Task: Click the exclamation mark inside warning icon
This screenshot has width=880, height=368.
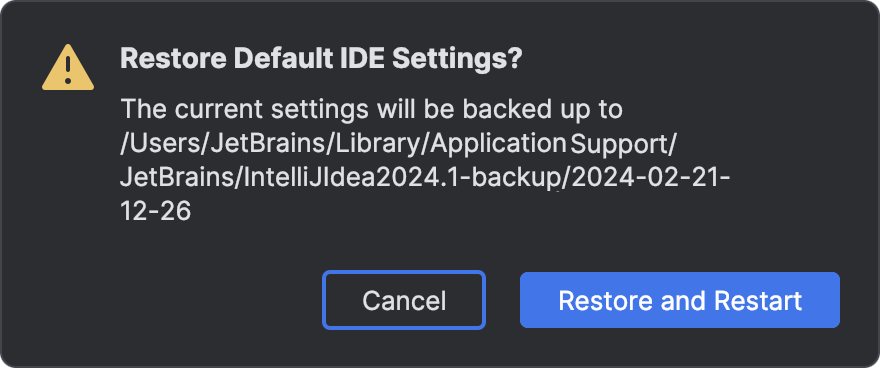Action: tap(68, 70)
